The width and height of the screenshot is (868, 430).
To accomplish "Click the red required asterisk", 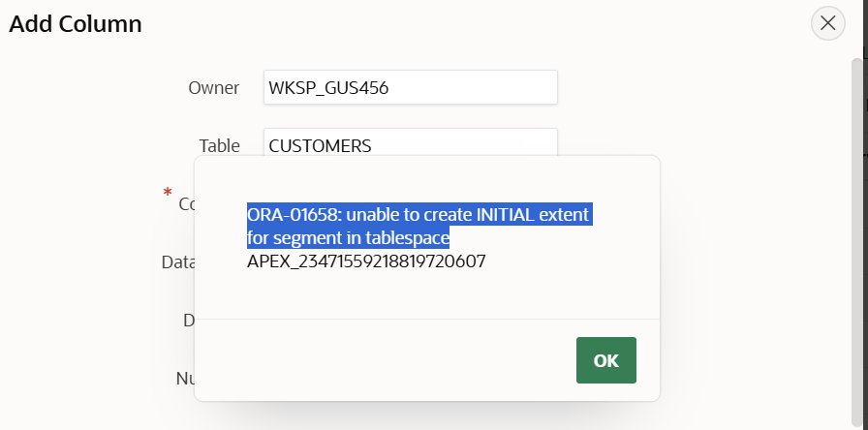I will [x=168, y=194].
